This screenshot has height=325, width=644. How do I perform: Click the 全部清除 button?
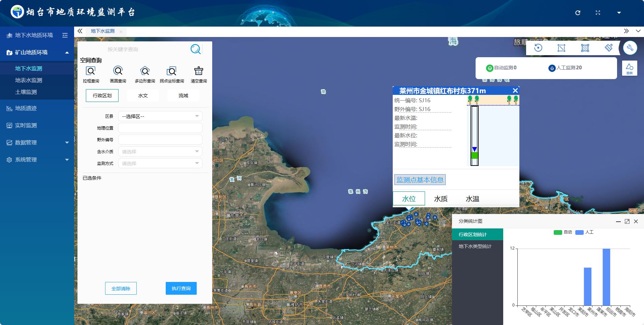121,288
